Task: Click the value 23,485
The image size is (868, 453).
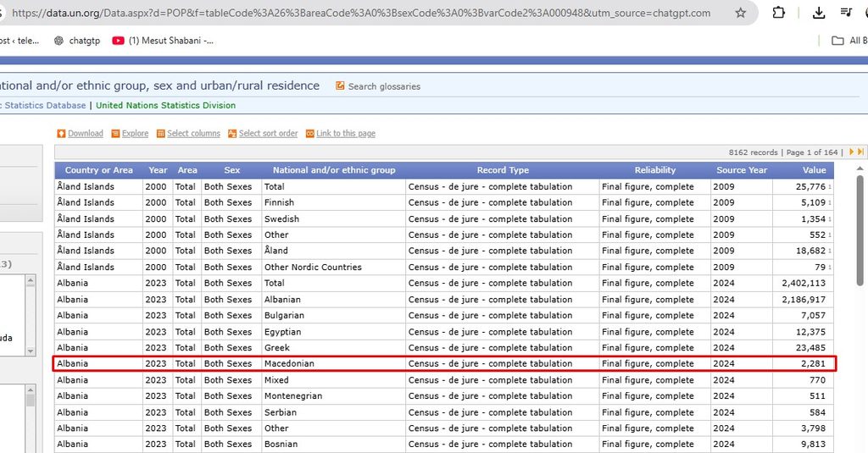Action: click(810, 347)
